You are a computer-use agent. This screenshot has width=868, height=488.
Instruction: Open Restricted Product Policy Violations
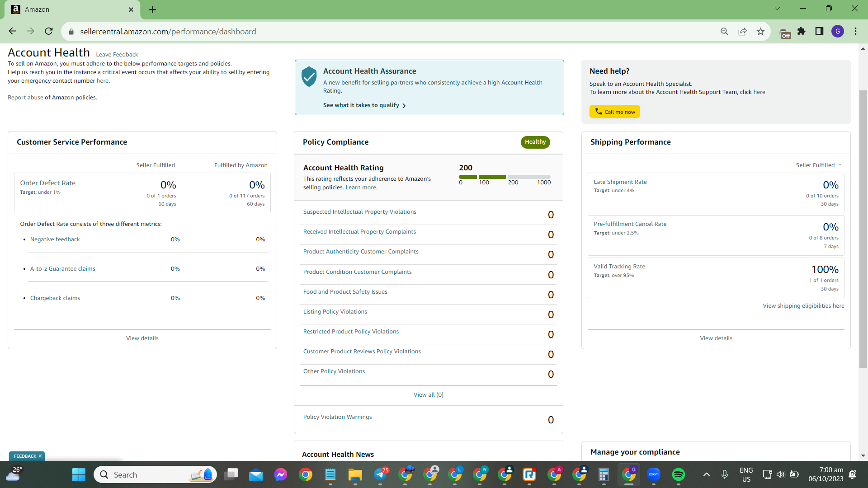coord(351,332)
